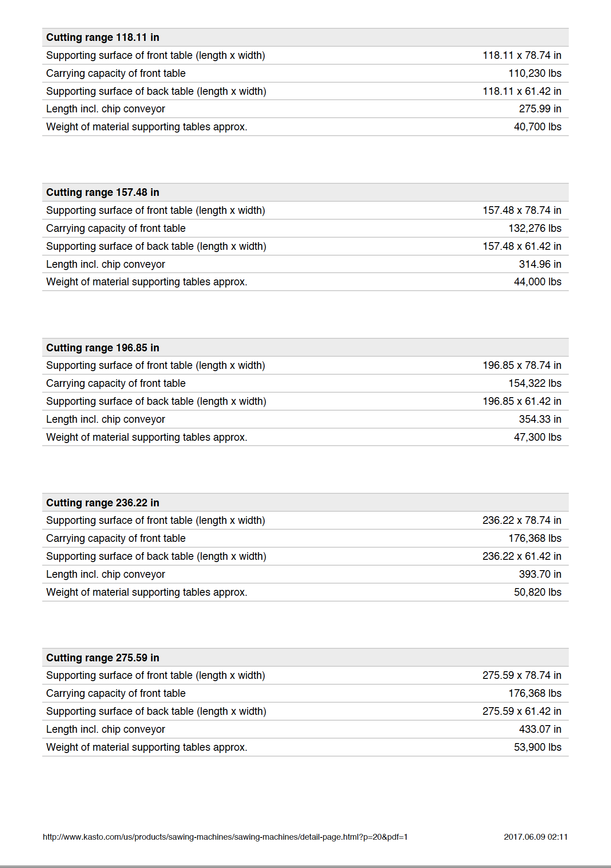Viewport: 611px width, 868px height.
Task: Click the 53,900 lbs table weight value
Action: click(537, 747)
